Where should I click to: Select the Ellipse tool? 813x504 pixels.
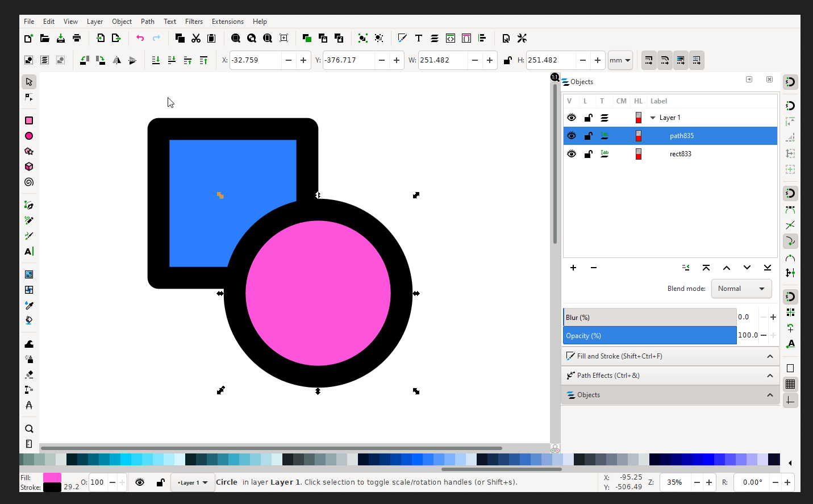click(28, 136)
